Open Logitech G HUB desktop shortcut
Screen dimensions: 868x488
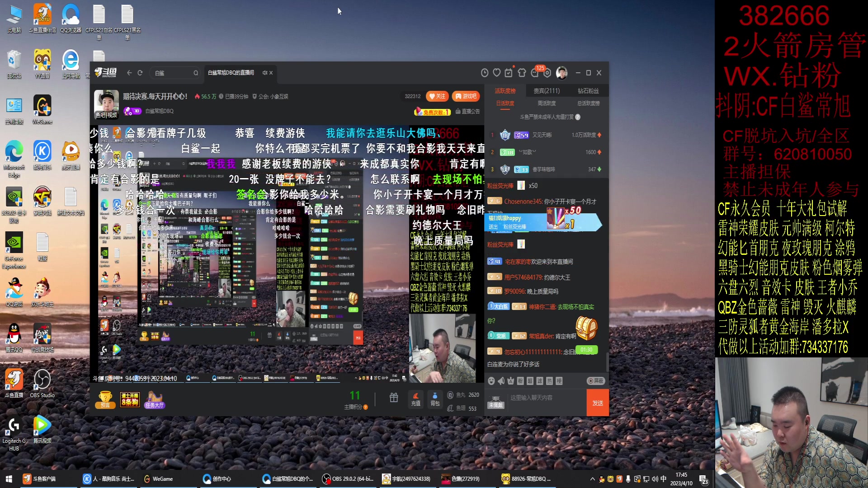click(x=14, y=433)
